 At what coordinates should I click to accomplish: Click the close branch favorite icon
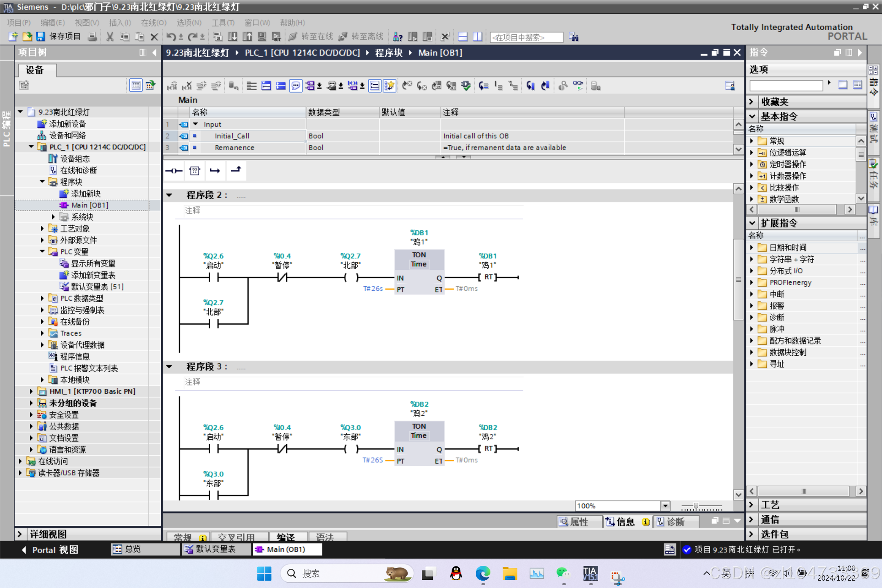[x=236, y=170]
